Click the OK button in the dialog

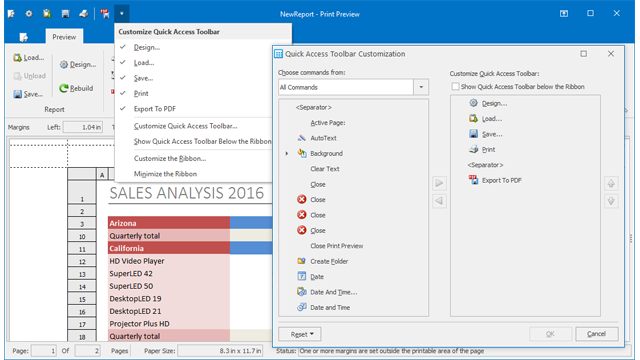pos(550,334)
